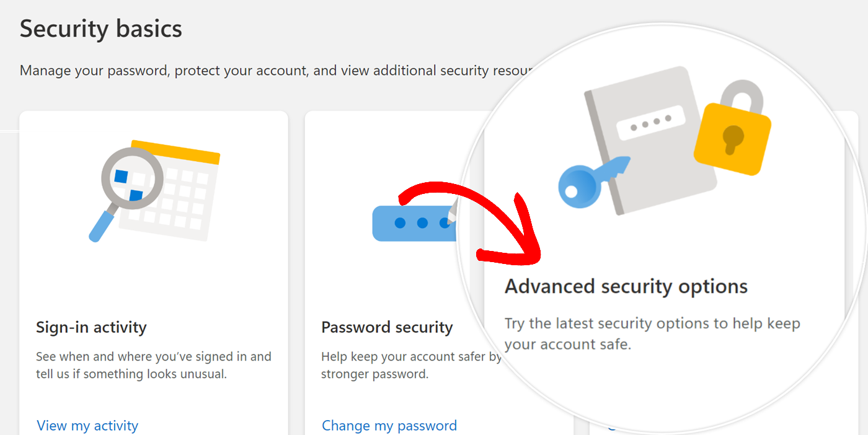Click the Security basics page heading

coord(100,28)
